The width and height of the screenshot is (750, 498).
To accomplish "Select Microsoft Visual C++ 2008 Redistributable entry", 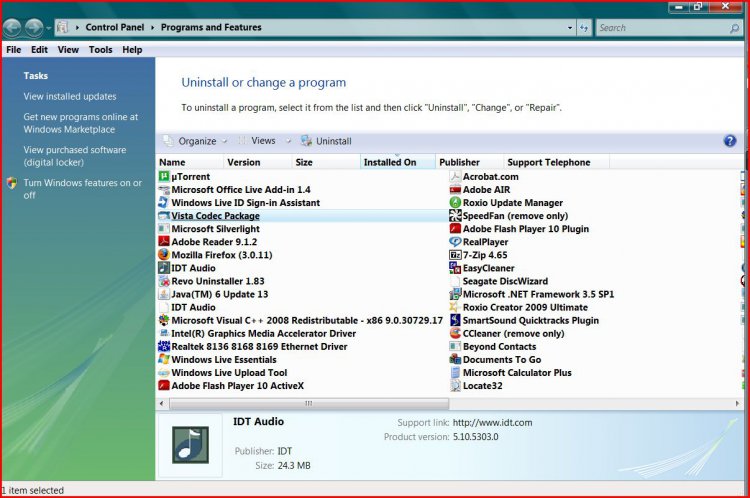I will 307,320.
